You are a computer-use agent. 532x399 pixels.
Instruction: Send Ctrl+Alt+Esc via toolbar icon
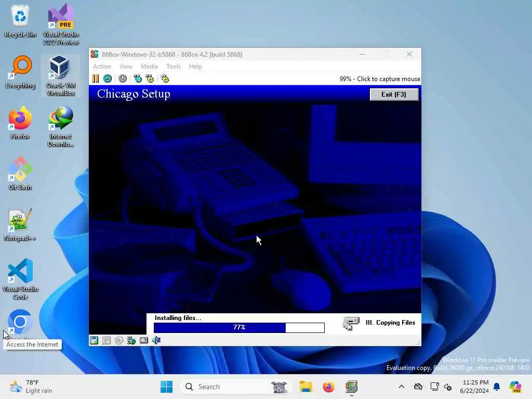[150, 79]
